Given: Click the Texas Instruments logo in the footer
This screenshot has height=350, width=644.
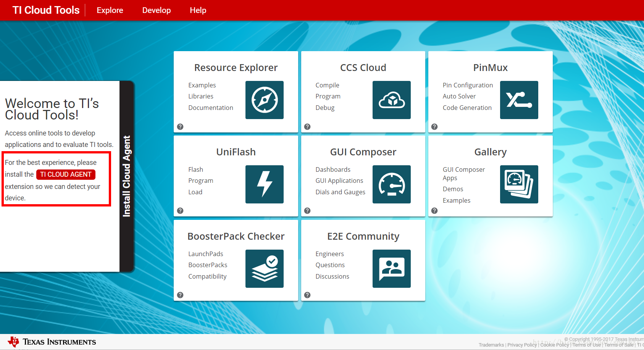Looking at the screenshot, I should (x=52, y=342).
